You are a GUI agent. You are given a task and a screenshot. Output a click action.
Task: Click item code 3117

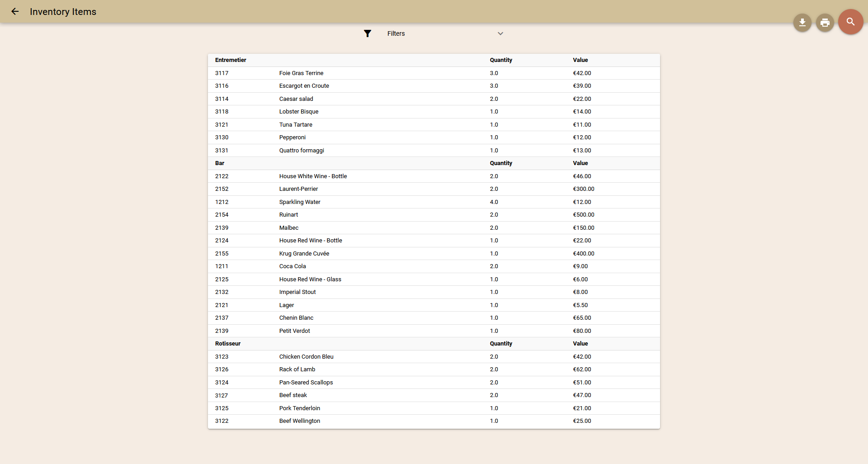point(222,73)
